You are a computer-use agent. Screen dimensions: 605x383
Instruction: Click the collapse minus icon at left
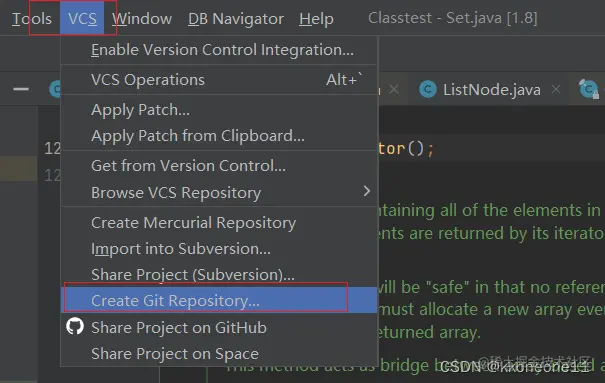click(x=21, y=89)
